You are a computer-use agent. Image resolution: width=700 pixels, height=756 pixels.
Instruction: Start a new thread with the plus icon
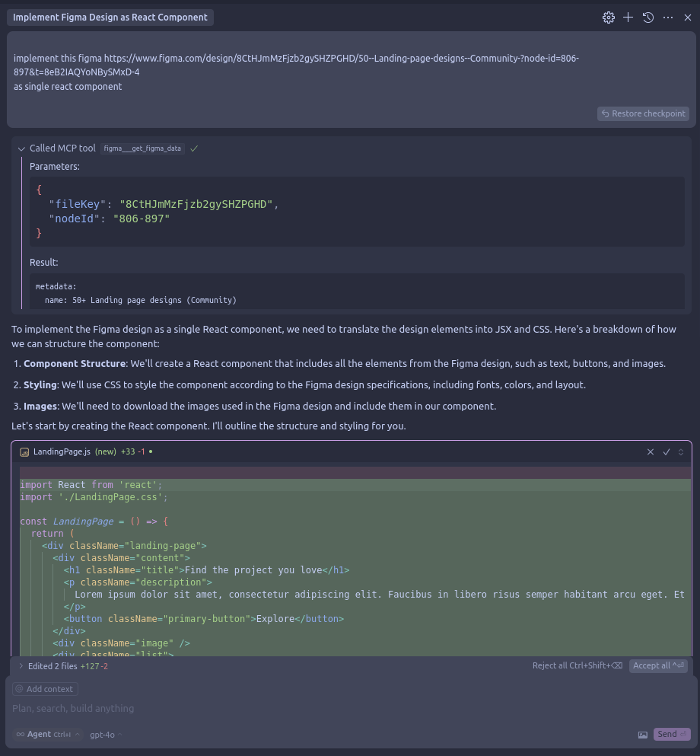pyautogui.click(x=628, y=17)
